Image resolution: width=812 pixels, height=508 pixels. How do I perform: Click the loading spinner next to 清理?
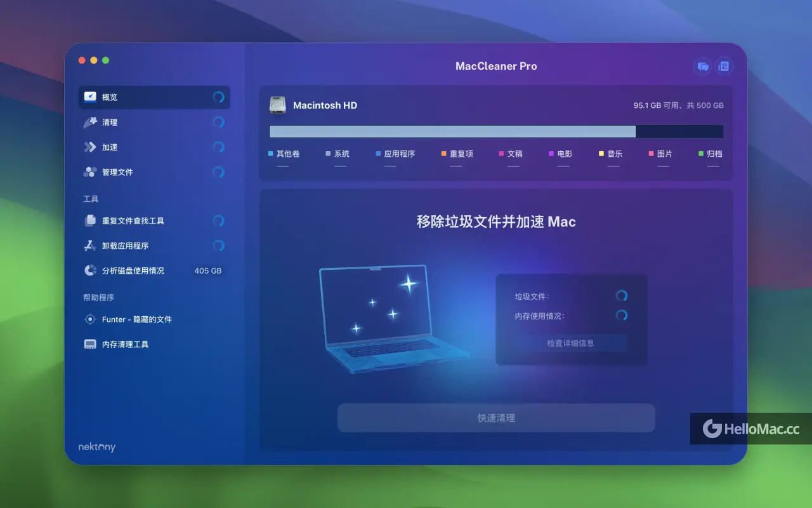(218, 122)
